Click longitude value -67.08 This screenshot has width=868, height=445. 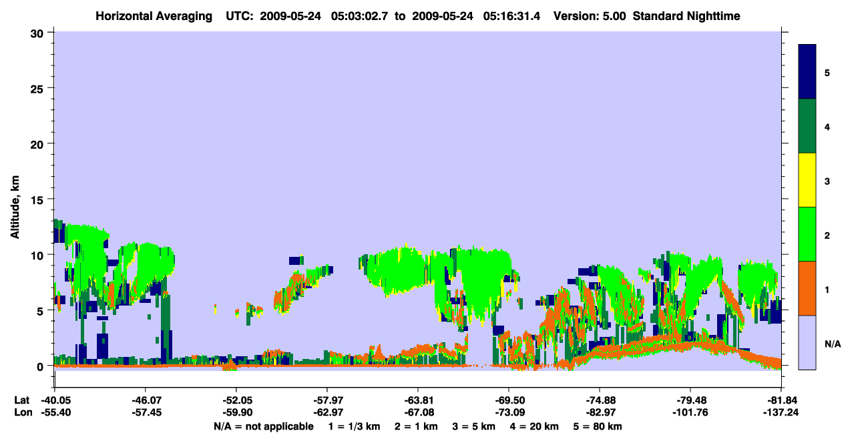(417, 412)
